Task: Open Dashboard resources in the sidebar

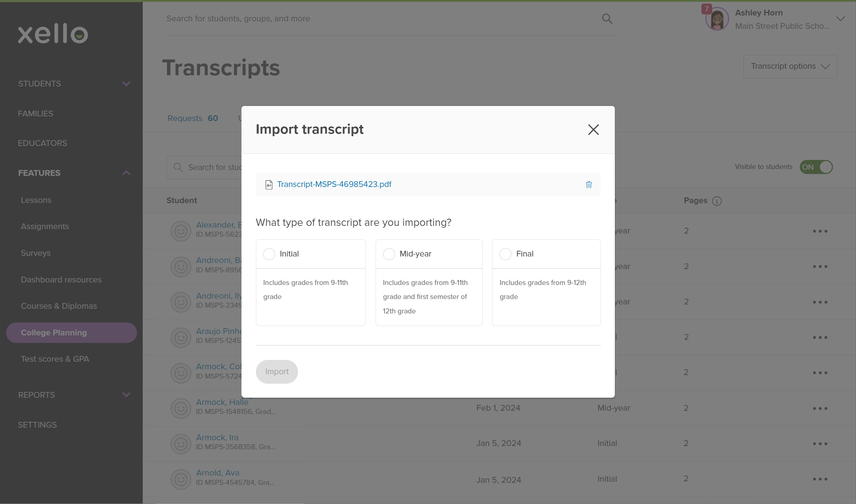Action: 61,280
